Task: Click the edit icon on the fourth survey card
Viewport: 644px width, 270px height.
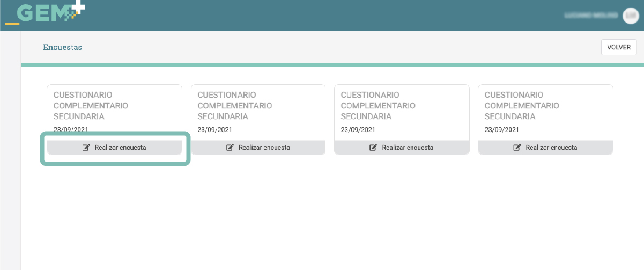Action: click(517, 148)
